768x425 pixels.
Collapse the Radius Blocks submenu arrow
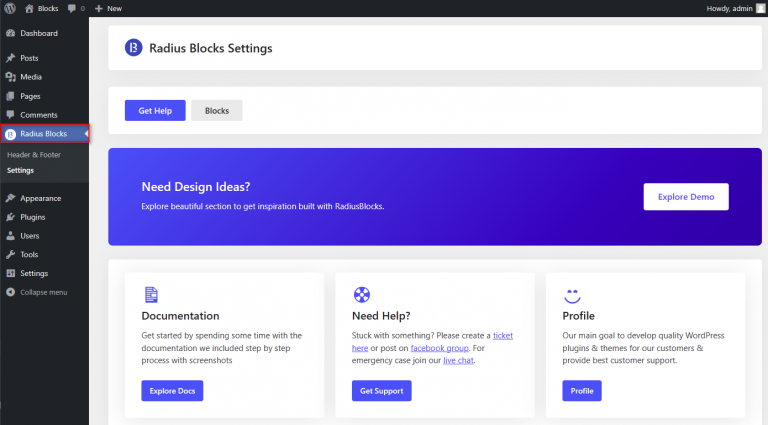(x=86, y=134)
